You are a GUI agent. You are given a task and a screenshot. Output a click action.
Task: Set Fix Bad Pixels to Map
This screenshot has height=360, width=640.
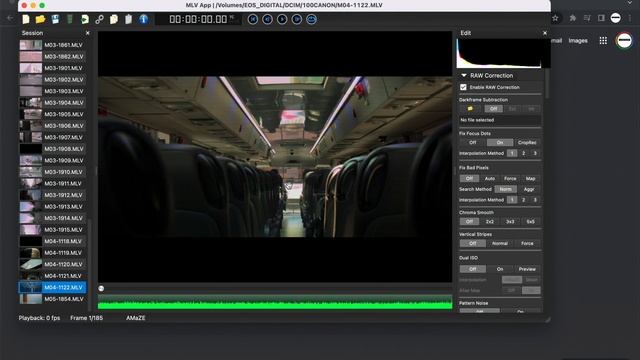[x=531, y=178]
